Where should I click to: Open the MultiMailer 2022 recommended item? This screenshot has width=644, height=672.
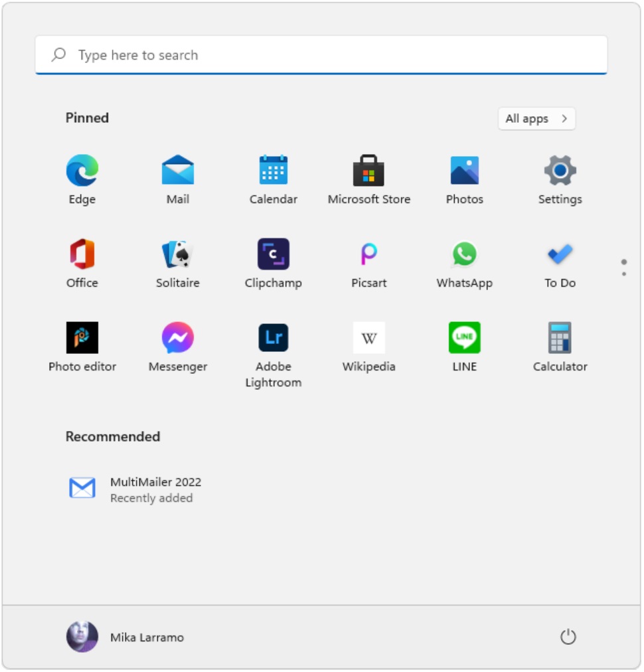pyautogui.click(x=135, y=489)
